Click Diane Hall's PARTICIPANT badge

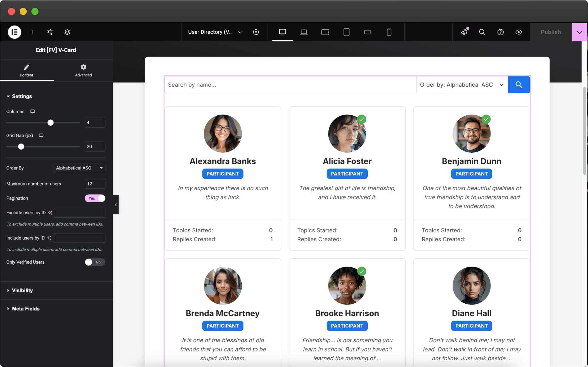coord(472,326)
